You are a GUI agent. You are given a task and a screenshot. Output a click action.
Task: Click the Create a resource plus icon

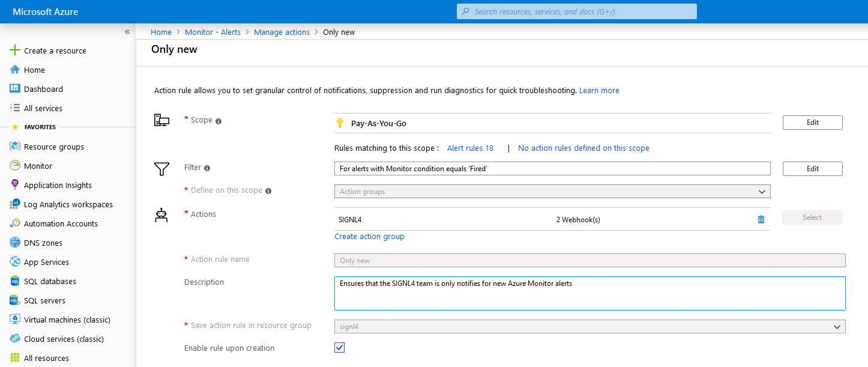click(x=15, y=50)
